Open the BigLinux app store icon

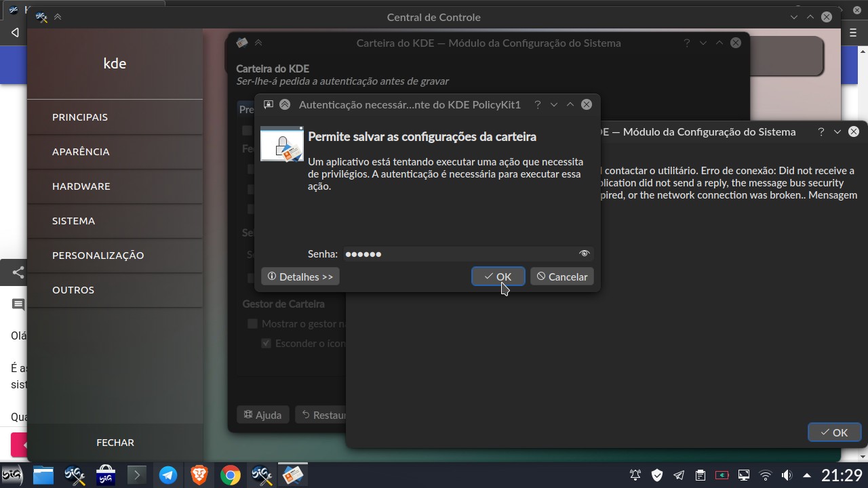click(x=105, y=474)
